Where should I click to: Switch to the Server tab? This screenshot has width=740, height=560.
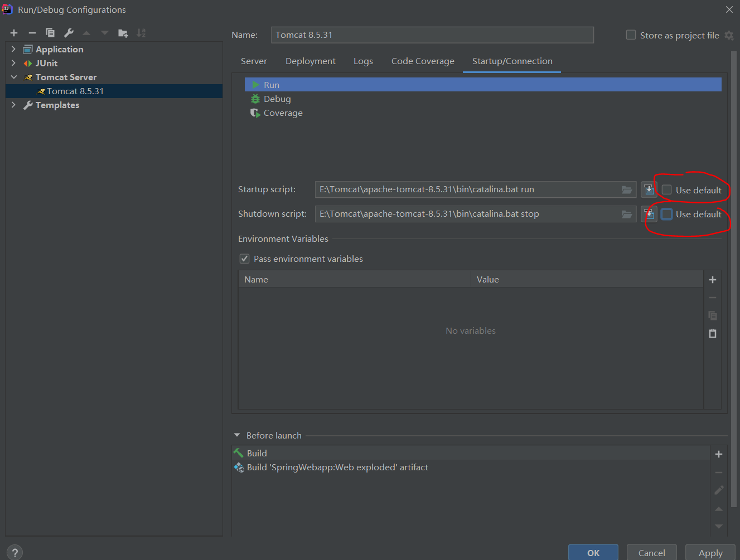[254, 61]
